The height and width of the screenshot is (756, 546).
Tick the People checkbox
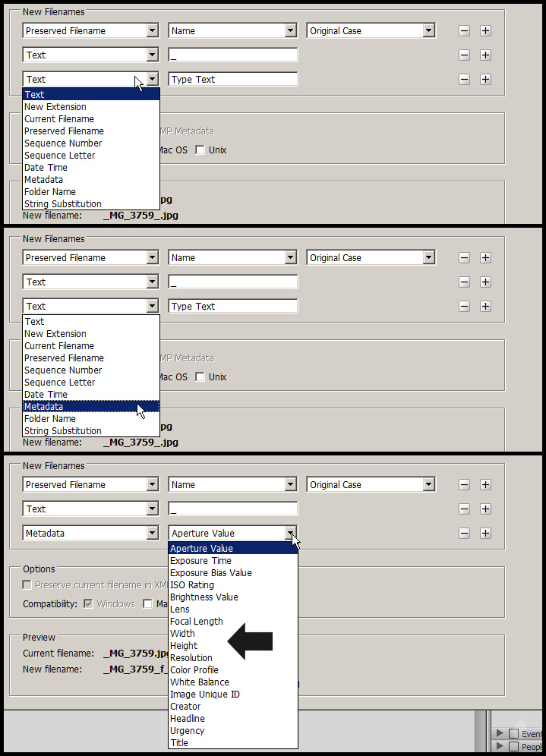point(513,748)
